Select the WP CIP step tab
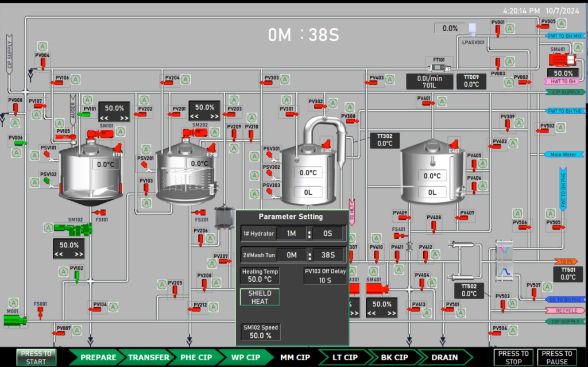This screenshot has height=367, width=588. click(246, 357)
